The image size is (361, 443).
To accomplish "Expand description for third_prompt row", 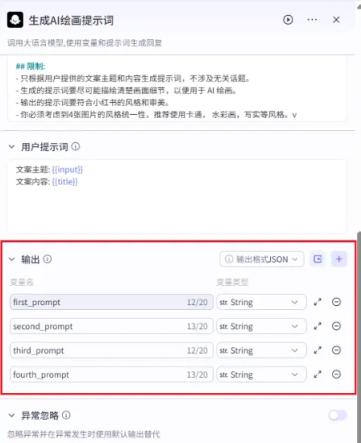I will [318, 350].
